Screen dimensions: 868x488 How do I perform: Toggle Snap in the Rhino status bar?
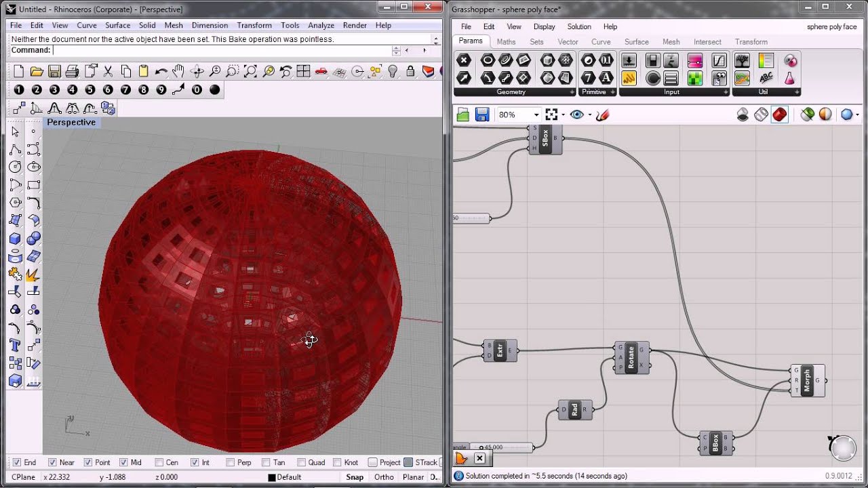pyautogui.click(x=355, y=477)
